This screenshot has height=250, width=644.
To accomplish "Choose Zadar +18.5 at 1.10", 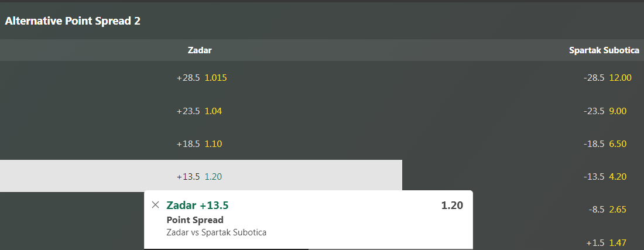I will [201, 143].
